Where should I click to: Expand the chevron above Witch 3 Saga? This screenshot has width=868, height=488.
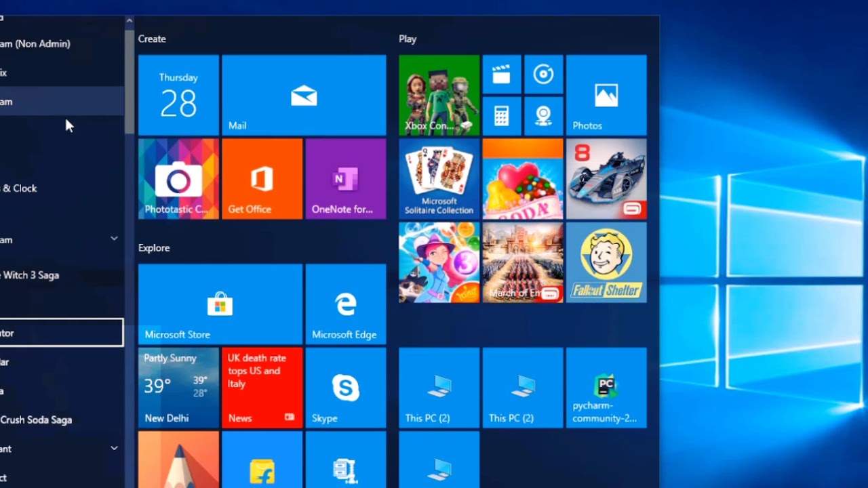coord(114,239)
